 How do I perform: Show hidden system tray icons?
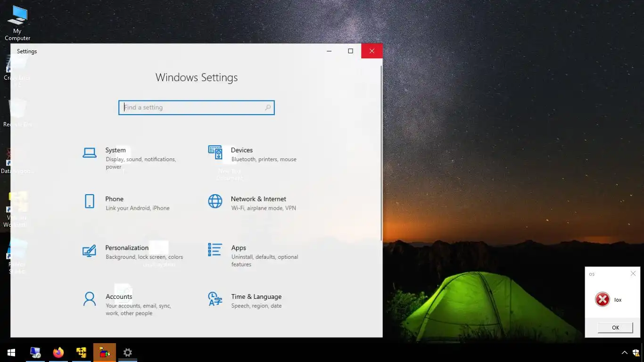point(625,353)
